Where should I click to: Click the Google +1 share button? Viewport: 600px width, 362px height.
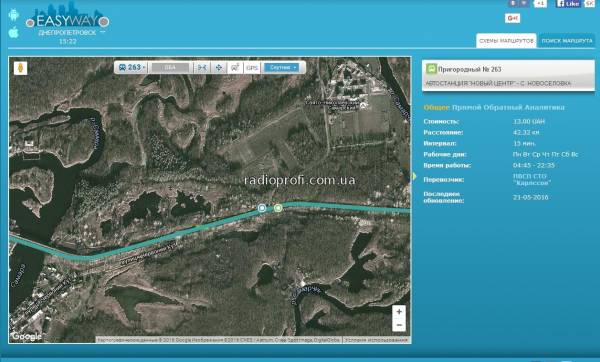click(540, 3)
